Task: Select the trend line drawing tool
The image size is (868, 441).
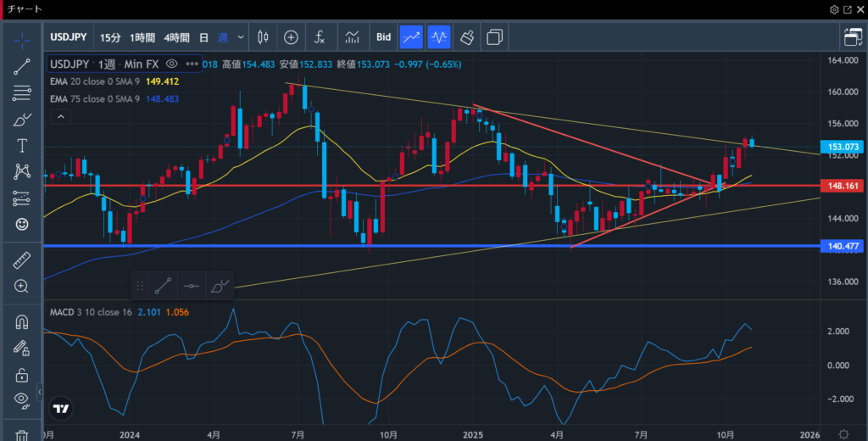Action: [x=22, y=67]
